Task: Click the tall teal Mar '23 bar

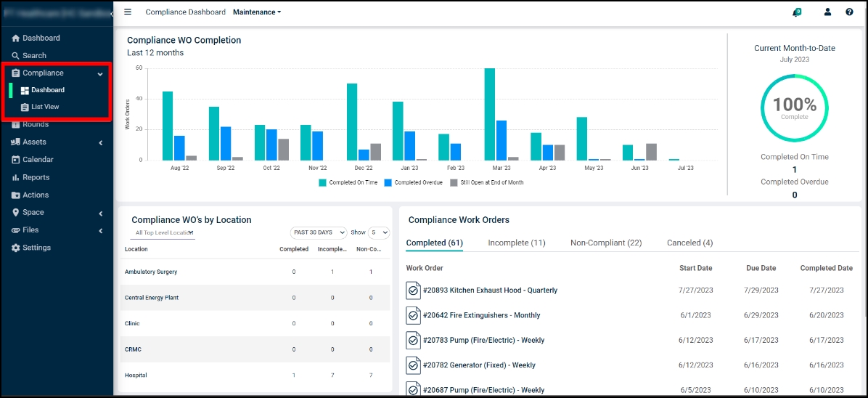Action: pyautogui.click(x=489, y=114)
